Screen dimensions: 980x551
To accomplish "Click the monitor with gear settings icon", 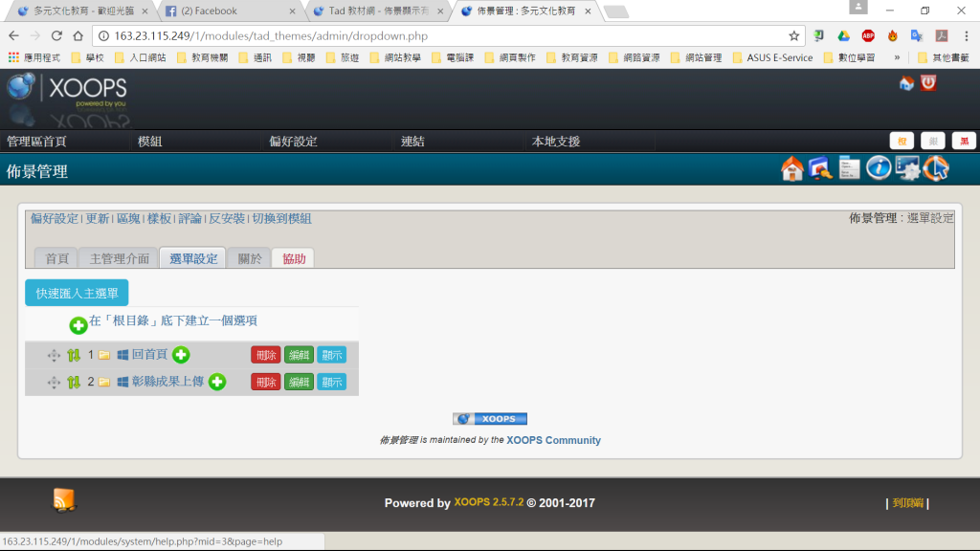I will coord(907,168).
